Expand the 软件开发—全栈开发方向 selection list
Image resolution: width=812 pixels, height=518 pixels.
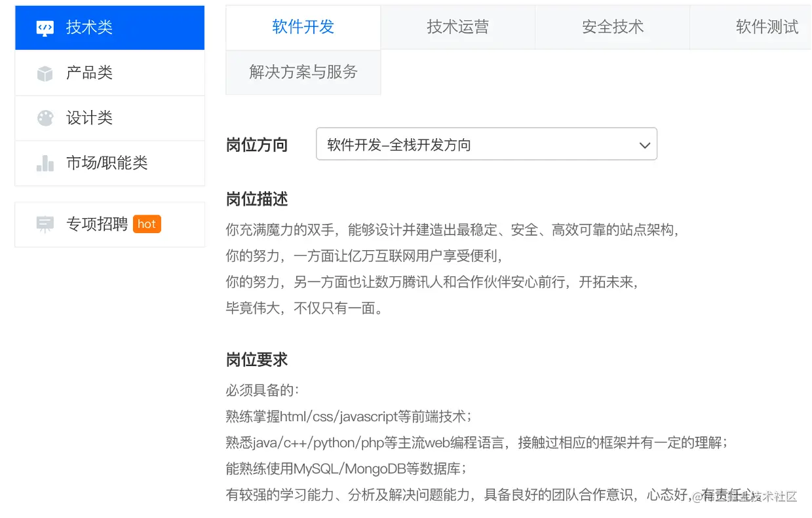point(486,144)
